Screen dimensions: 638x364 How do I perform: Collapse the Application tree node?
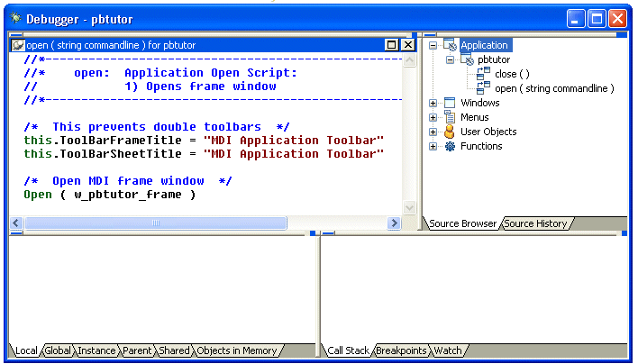click(x=433, y=46)
